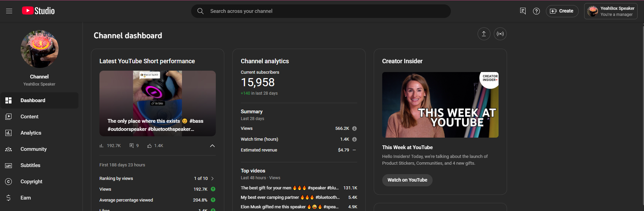This screenshot has height=211, width=644.
Task: Click the Go live broadcast icon
Action: coord(500,34)
